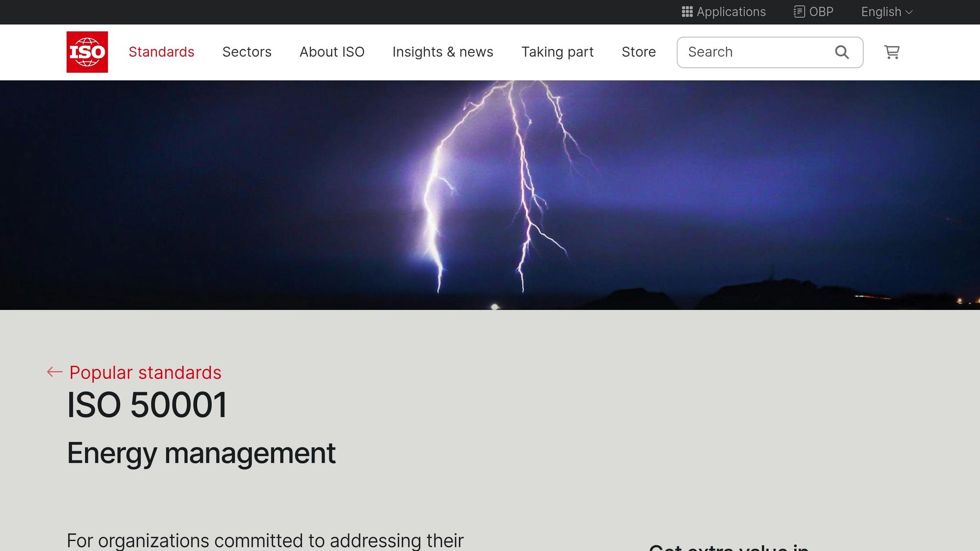
Task: Open the shopping cart
Action: 892,52
